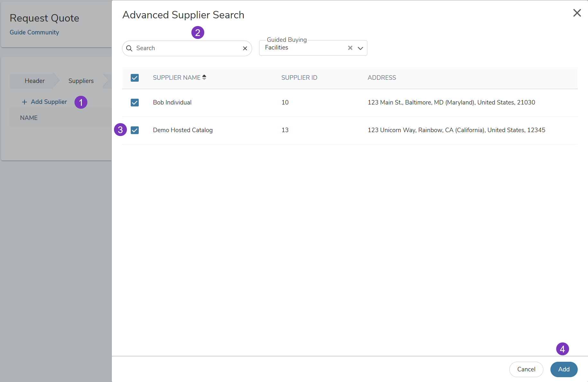588x382 pixels.
Task: Uncheck the Demo Hosted Catalog checkbox
Action: [135, 130]
